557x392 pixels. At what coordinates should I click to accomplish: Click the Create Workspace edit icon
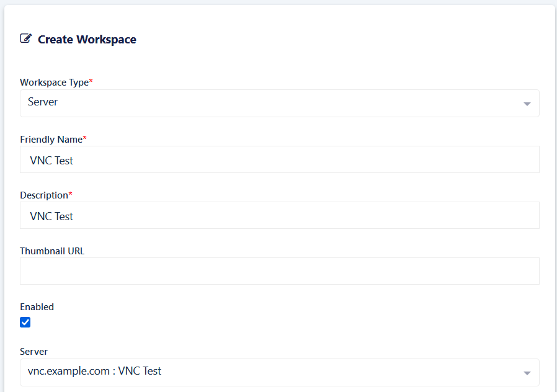(25, 39)
